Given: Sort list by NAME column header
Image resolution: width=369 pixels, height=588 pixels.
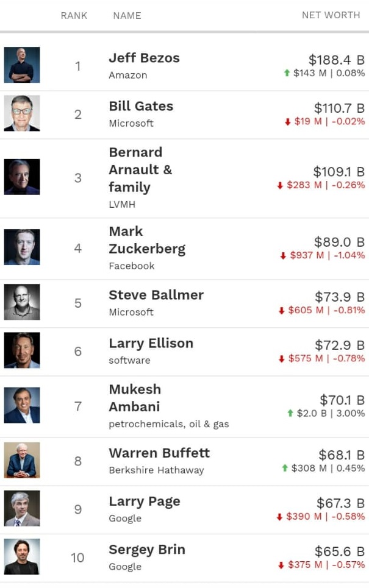Looking at the screenshot, I should click(x=127, y=15).
